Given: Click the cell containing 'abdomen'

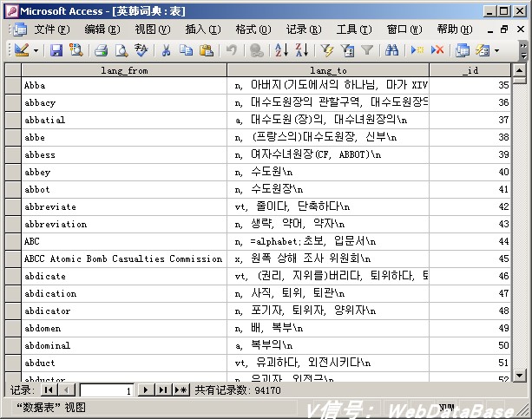Looking at the screenshot, I should coord(124,328).
